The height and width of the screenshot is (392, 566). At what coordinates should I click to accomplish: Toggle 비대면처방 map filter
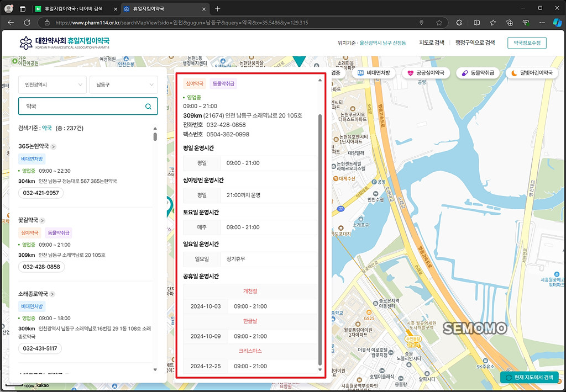[374, 73]
